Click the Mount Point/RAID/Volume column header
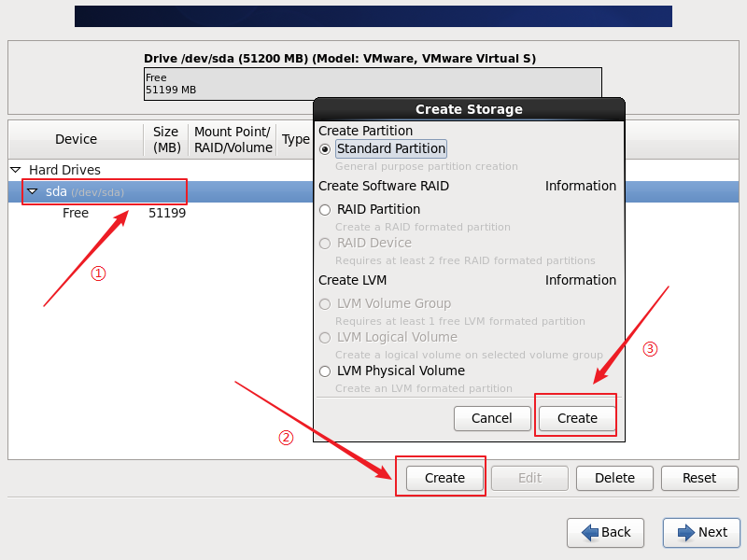Screen dimensions: 747x560 coord(233,139)
